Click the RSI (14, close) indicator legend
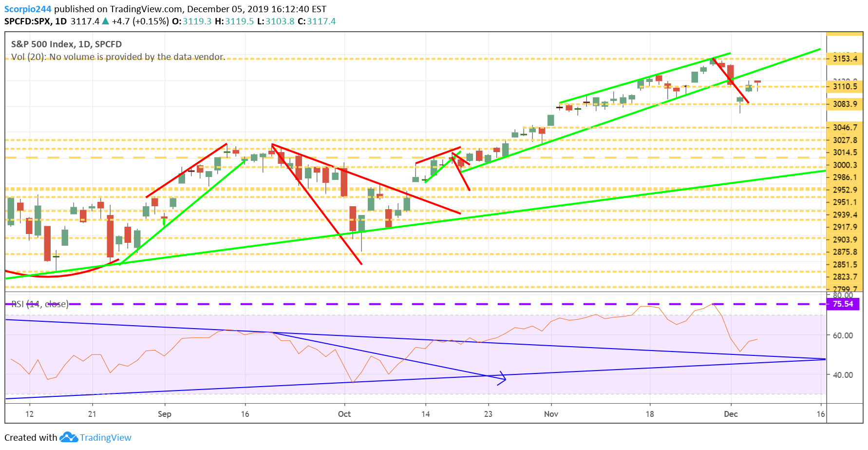This screenshot has height=450, width=868. [39, 304]
